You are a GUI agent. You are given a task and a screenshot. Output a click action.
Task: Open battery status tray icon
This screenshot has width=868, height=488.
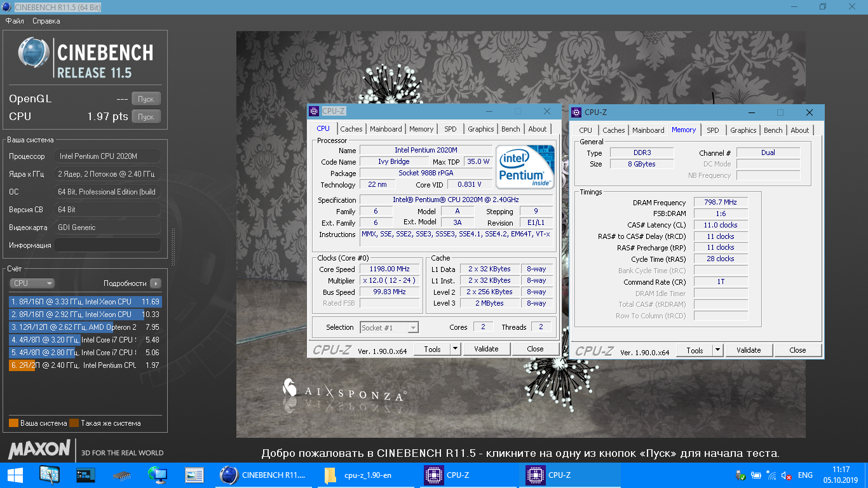(756, 475)
